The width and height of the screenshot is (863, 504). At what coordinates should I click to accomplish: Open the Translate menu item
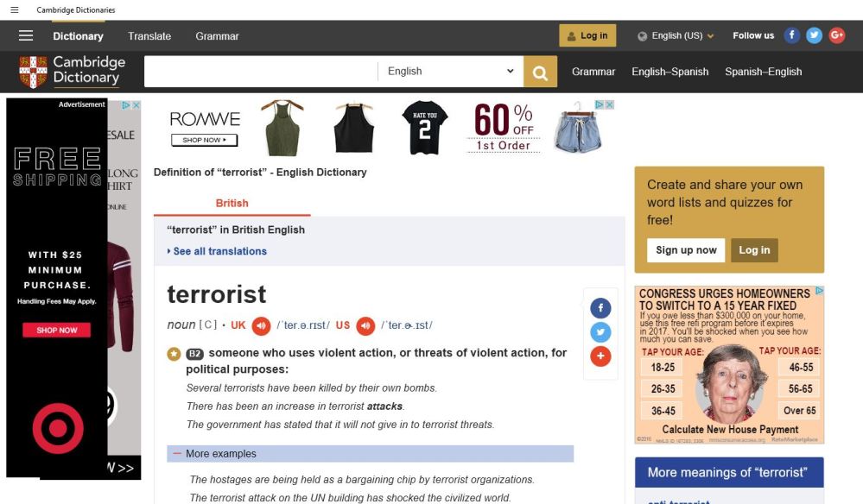149,36
